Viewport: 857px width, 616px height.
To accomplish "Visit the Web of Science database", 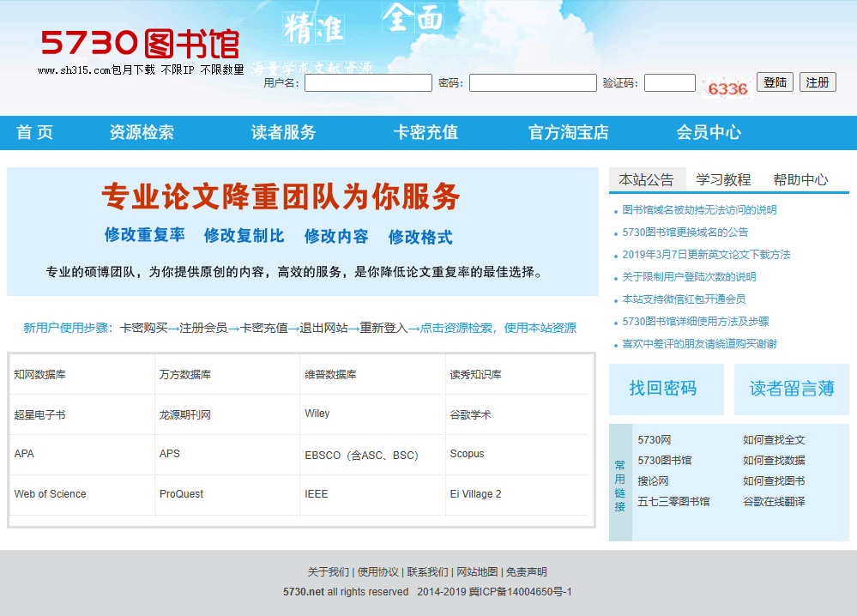I will click(48, 494).
